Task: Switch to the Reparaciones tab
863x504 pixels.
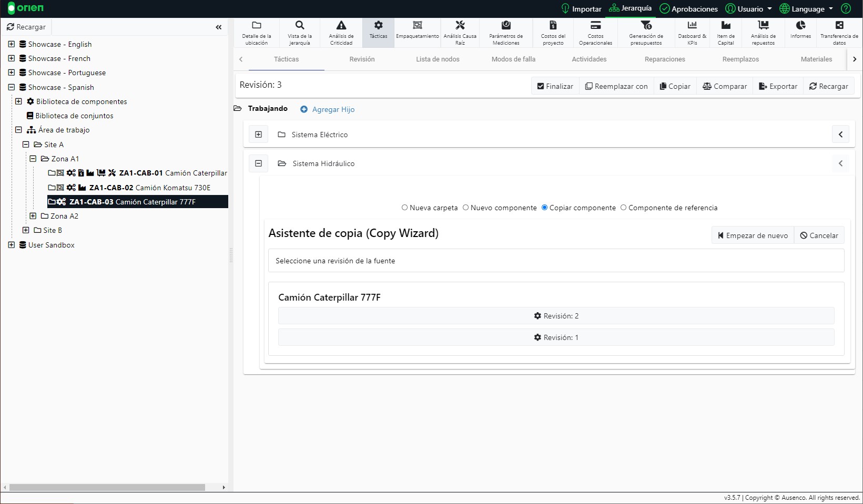Action: click(665, 59)
